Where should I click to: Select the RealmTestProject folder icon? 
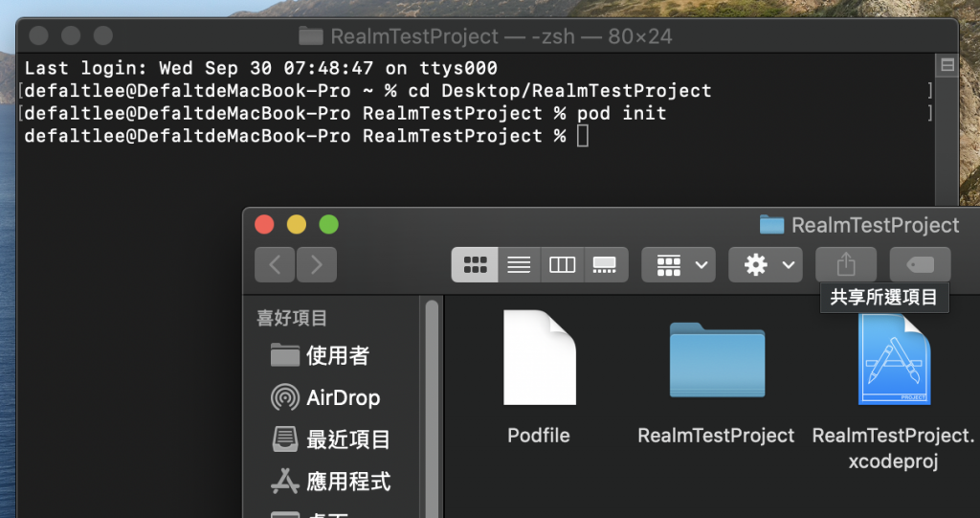point(717,360)
